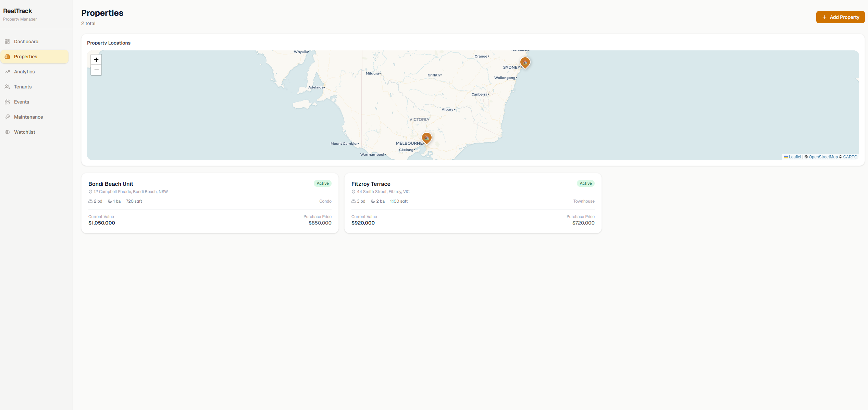
Task: Open the Dashboard from the sidebar
Action: [x=26, y=41]
